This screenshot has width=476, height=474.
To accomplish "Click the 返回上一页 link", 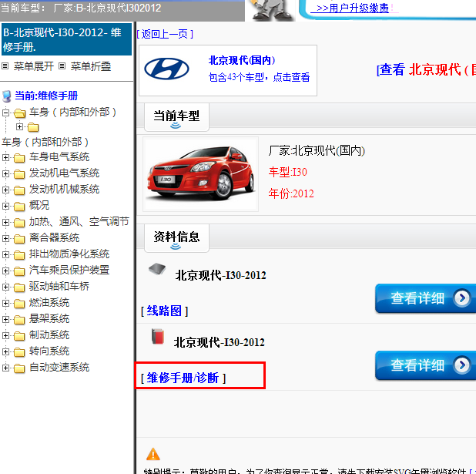I will (x=165, y=34).
